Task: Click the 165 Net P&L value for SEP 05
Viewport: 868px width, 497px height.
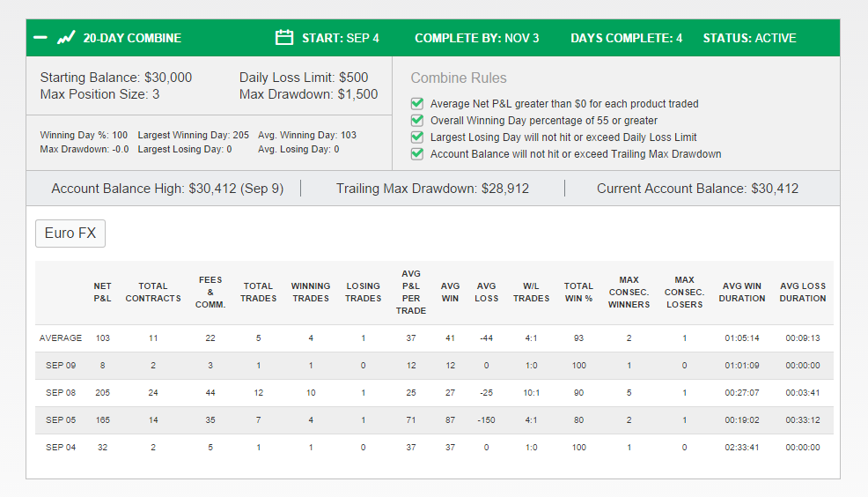Action: [x=102, y=420]
